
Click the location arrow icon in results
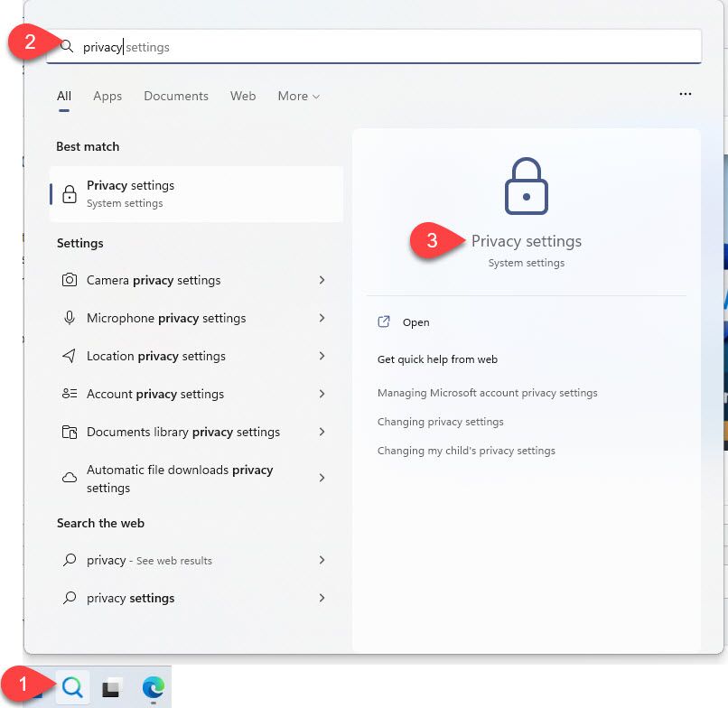coord(70,356)
